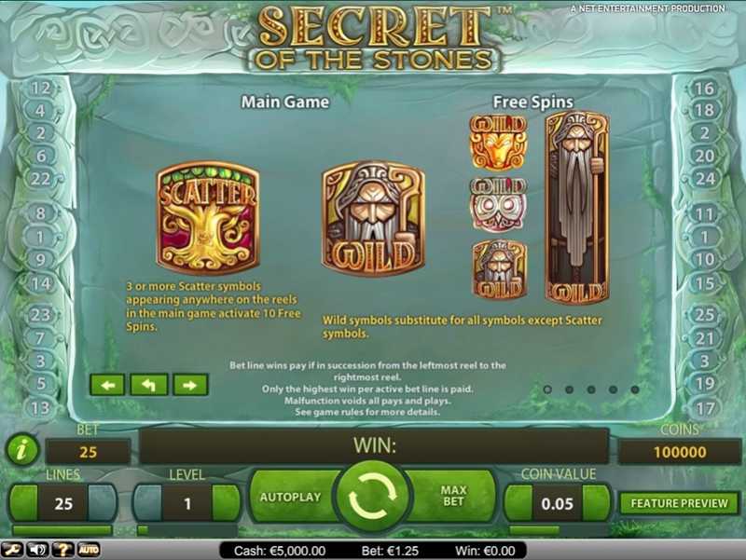Go to previous paytable page arrow
This screenshot has height=560, width=746.
[107, 385]
